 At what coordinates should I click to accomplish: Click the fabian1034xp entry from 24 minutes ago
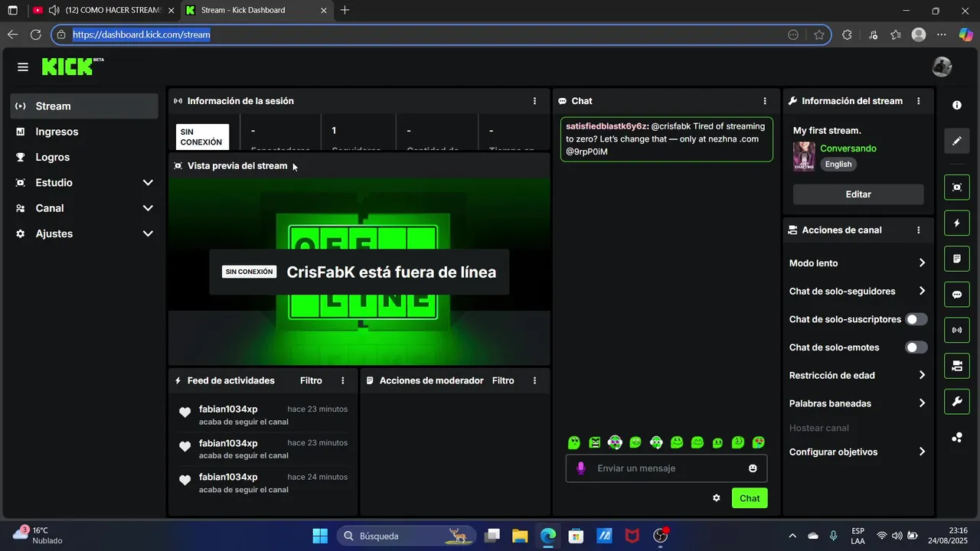click(263, 483)
